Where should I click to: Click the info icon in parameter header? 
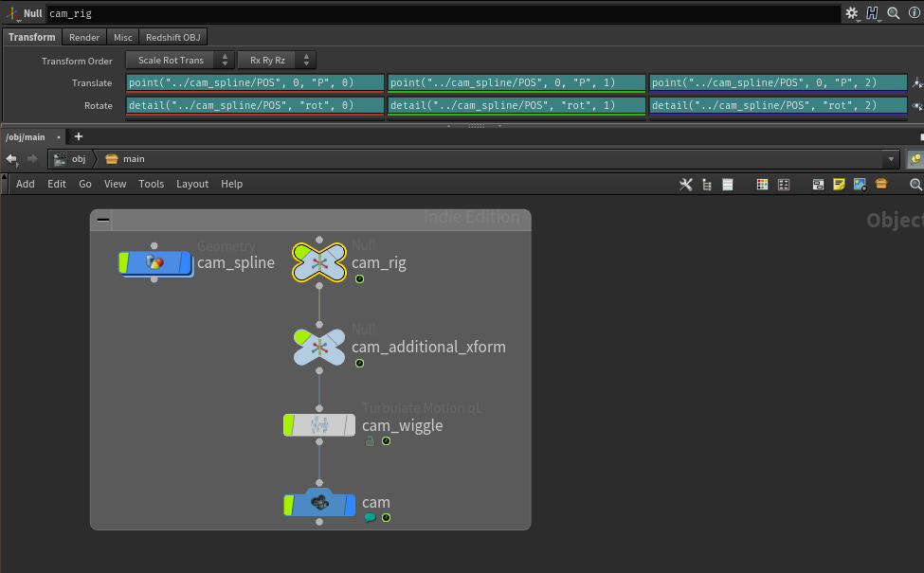(911, 13)
